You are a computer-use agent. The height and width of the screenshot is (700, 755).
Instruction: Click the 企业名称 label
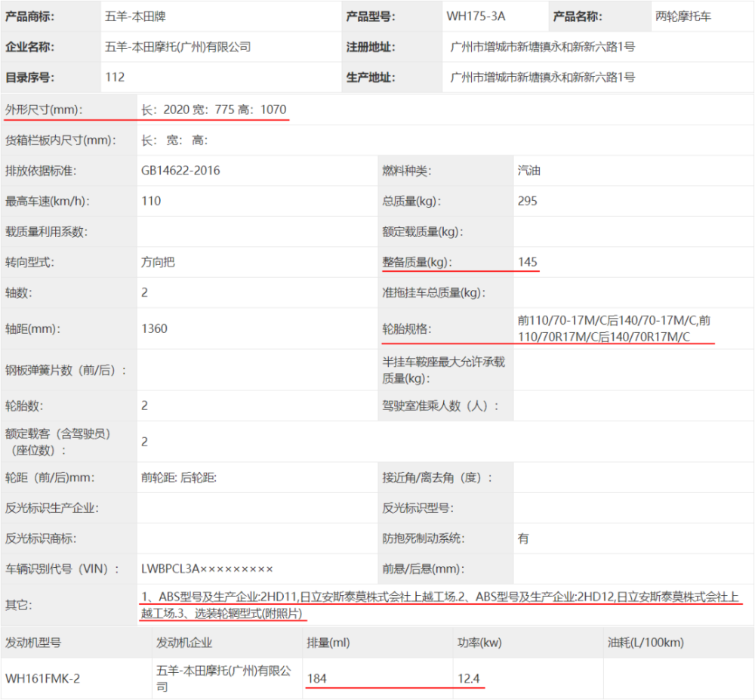pos(30,47)
